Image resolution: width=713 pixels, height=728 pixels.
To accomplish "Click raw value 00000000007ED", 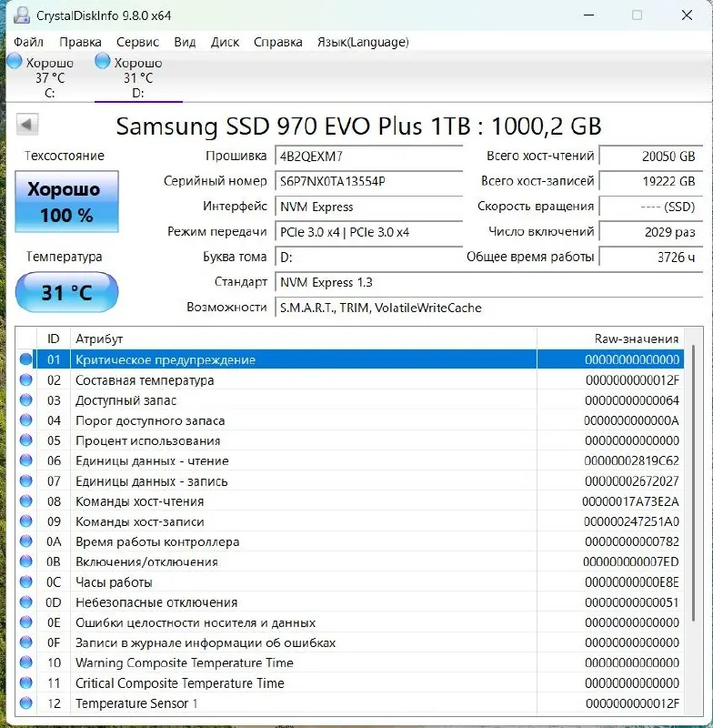I will (631, 561).
